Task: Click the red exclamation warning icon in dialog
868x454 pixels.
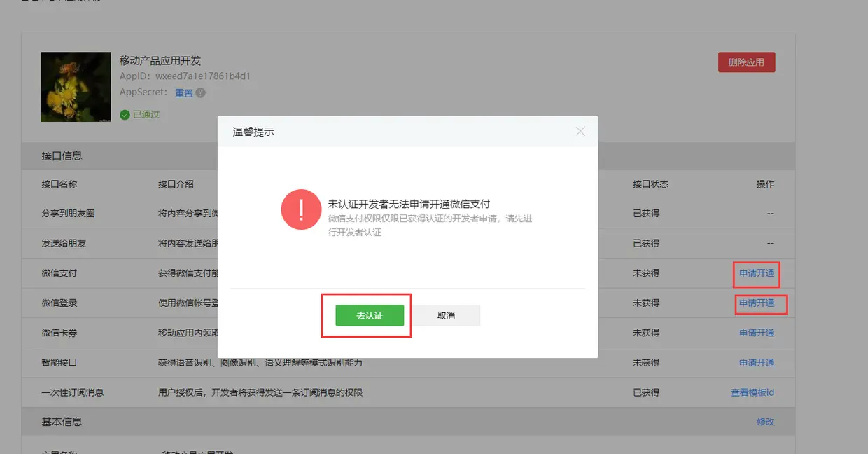Action: 301,209
